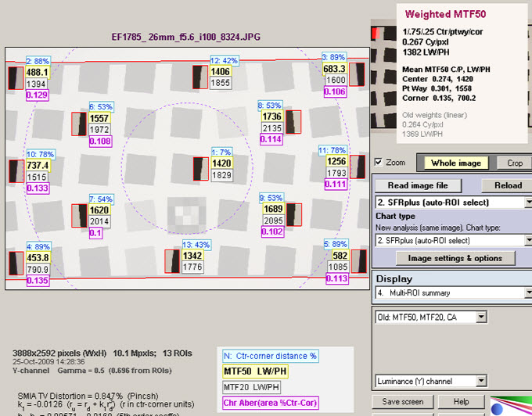
Task: Click the center ROI thumbnail beside 1: 7%
Action: point(201,169)
